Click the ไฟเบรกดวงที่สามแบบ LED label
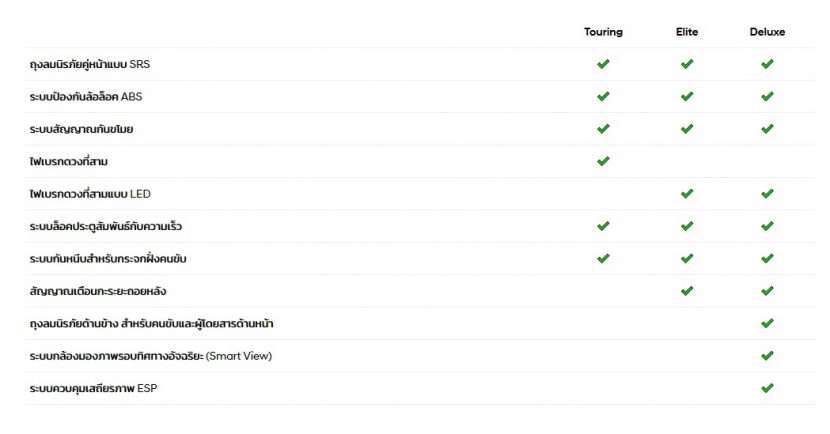The width and height of the screenshot is (830, 434). click(x=90, y=194)
